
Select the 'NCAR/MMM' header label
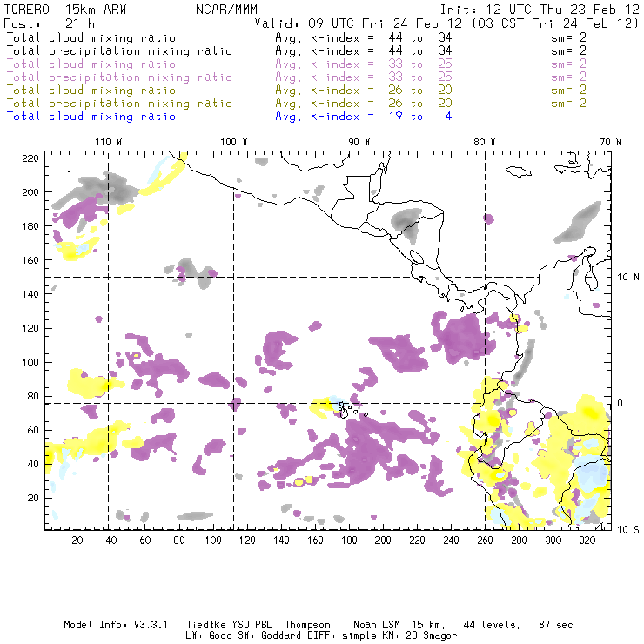pos(226,10)
